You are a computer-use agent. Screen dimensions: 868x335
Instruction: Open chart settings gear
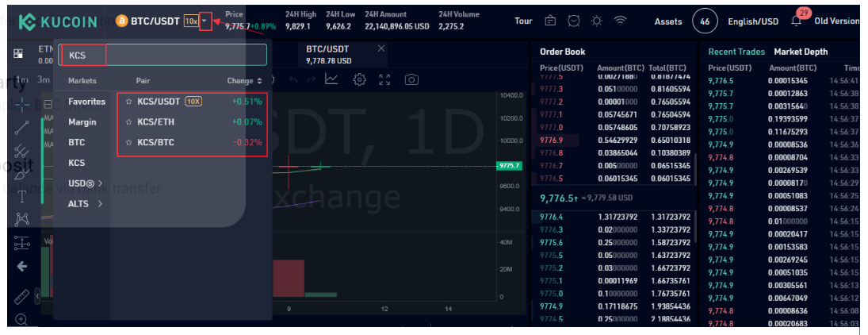(360, 80)
